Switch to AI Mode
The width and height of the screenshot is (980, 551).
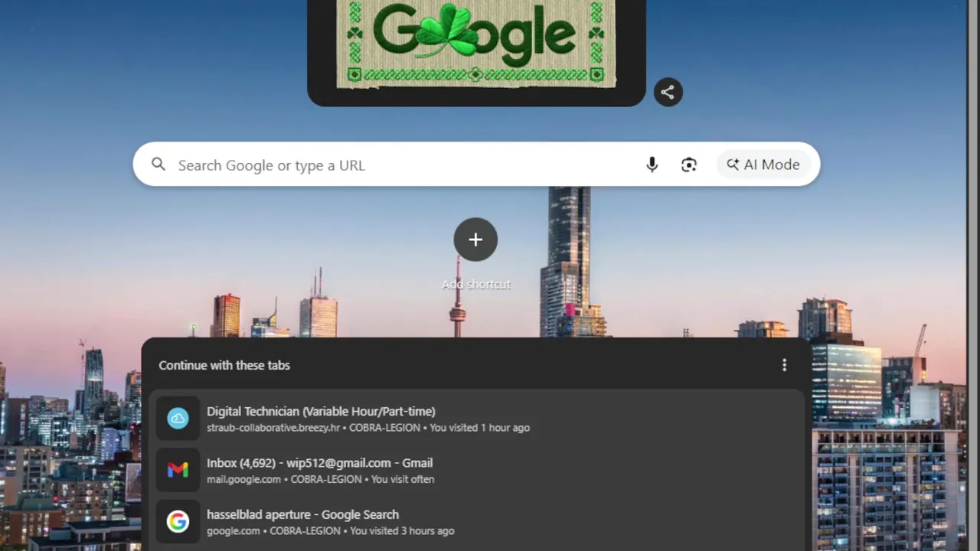(x=763, y=165)
